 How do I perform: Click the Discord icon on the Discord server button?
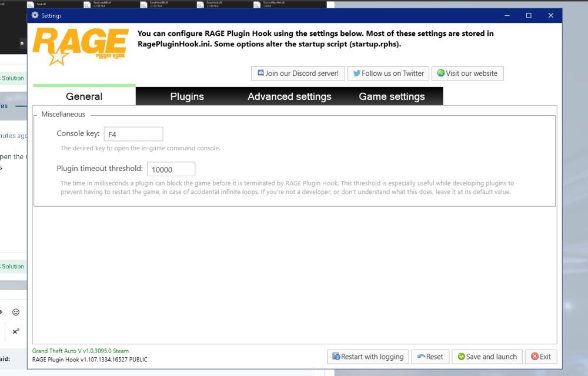click(x=259, y=73)
